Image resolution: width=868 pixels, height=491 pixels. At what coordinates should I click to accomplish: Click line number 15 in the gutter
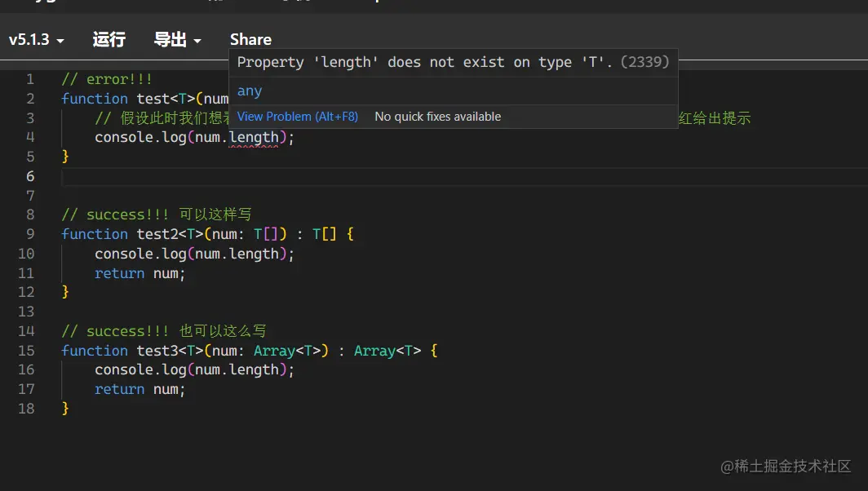click(x=26, y=351)
